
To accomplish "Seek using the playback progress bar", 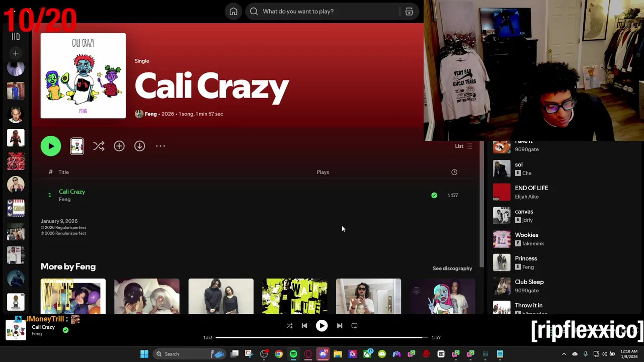I will pyautogui.click(x=322, y=337).
